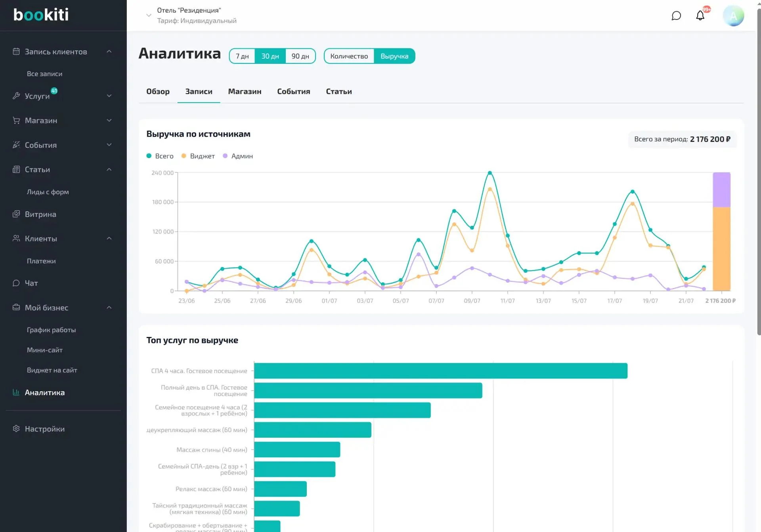Collapse the Клиенты section chevron

tap(109, 239)
